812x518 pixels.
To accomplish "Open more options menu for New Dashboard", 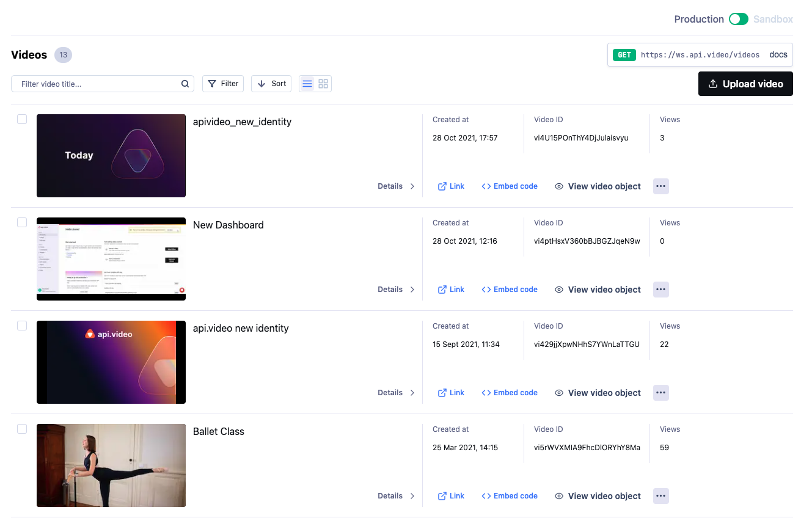I will point(661,290).
